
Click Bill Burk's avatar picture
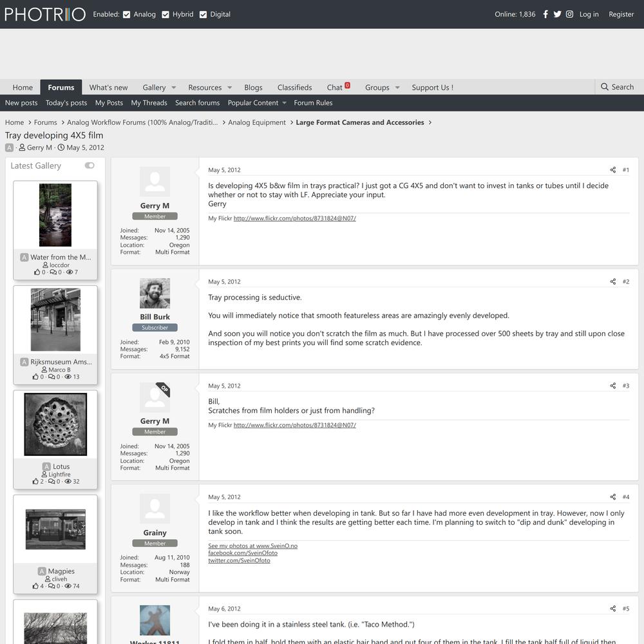click(x=155, y=294)
